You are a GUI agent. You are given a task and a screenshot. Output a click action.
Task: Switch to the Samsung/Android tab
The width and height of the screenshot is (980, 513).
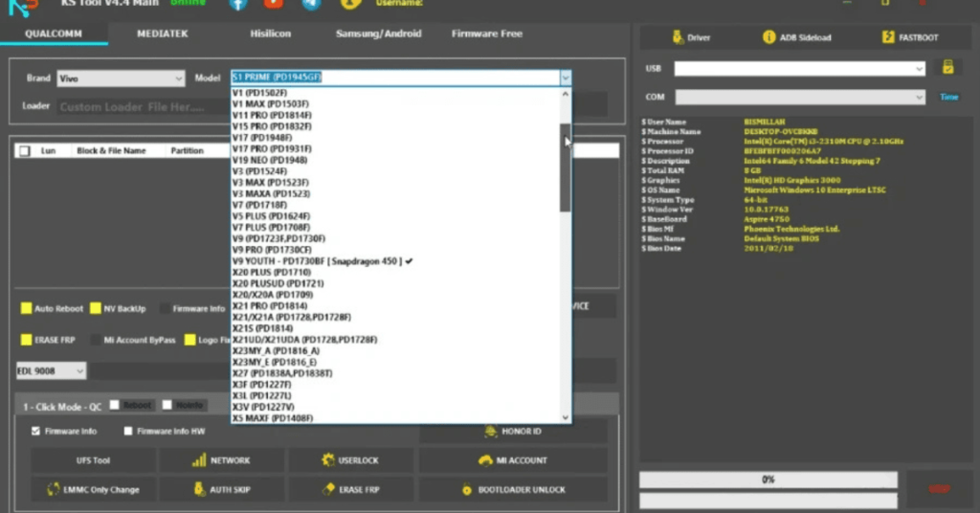click(379, 33)
